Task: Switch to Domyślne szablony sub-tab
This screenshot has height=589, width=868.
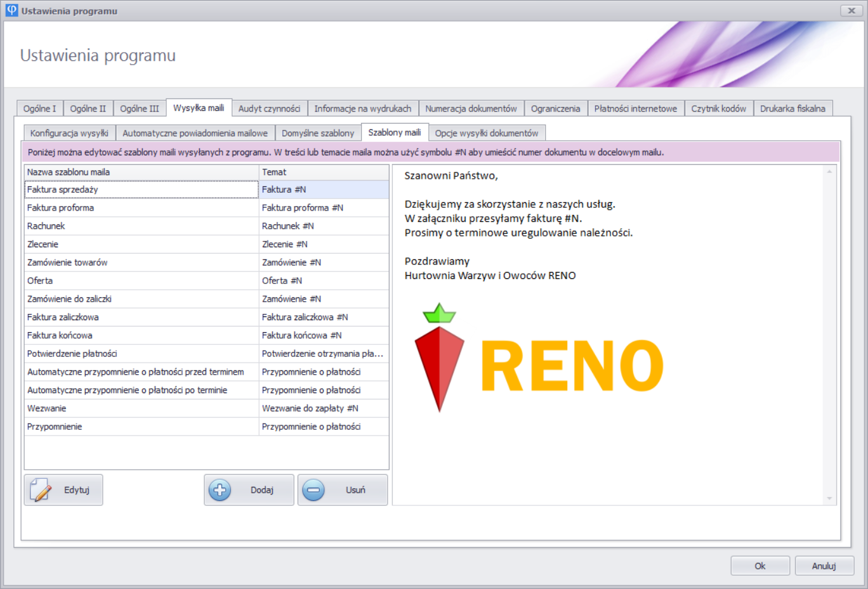Action: point(318,133)
